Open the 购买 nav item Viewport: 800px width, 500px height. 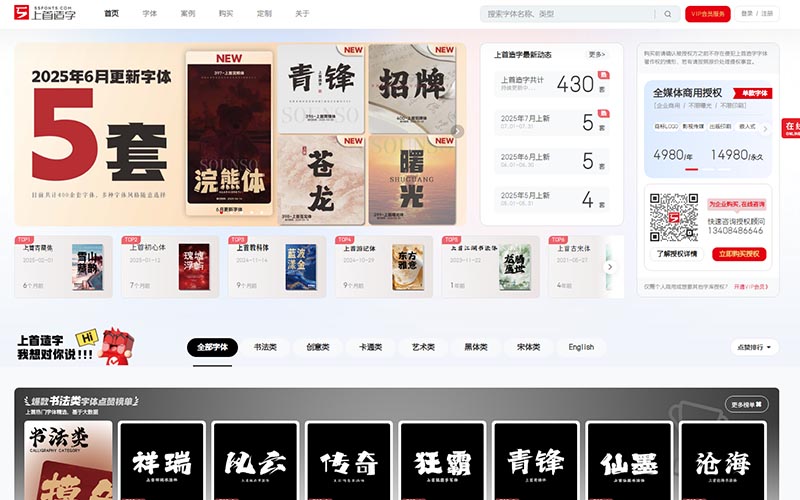point(226,14)
